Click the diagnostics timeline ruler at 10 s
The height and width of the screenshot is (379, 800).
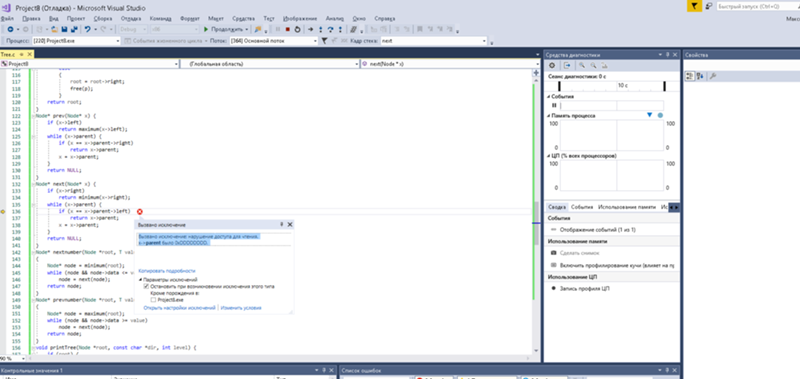pos(622,86)
